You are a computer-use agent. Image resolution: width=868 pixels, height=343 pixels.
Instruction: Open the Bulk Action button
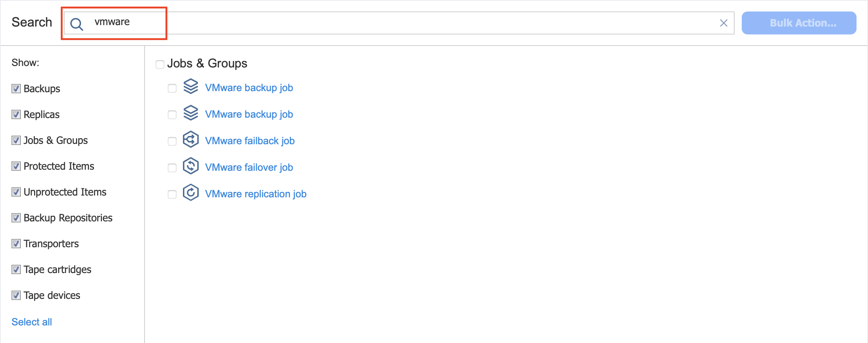coord(799,23)
